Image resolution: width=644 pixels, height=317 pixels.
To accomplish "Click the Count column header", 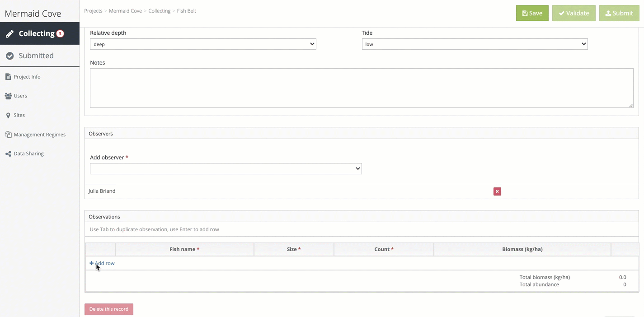I will [384, 249].
